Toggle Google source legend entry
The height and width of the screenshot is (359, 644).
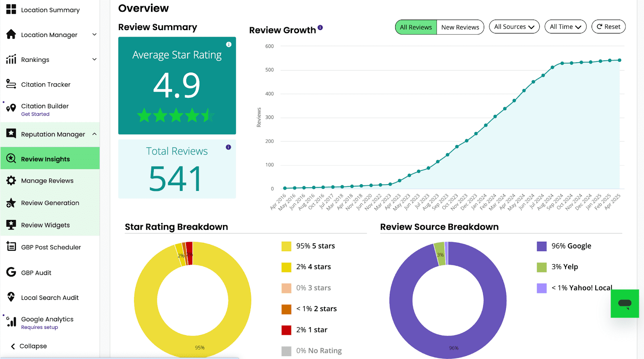(564, 246)
